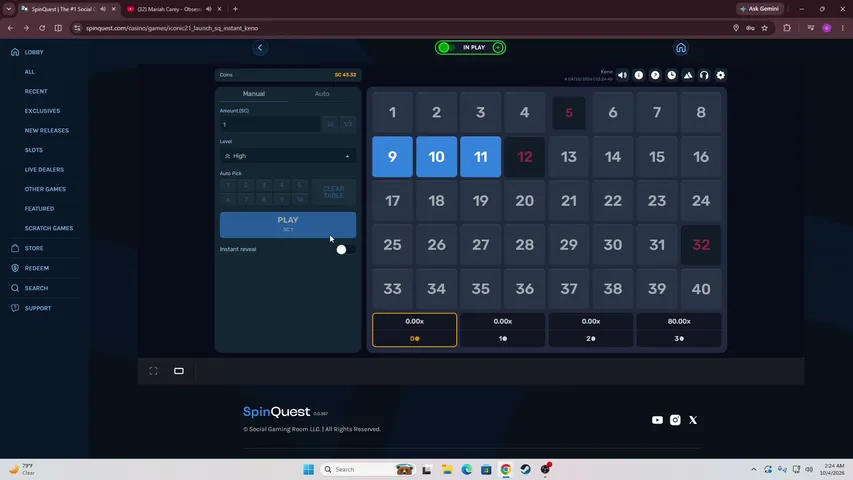Viewport: 853px width, 480px height.
Task: Open SpinQuest Instagram page icon
Action: [675, 420]
